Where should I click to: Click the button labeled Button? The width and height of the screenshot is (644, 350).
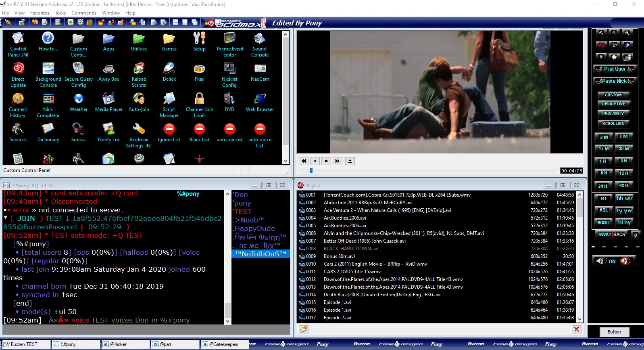coord(614,332)
